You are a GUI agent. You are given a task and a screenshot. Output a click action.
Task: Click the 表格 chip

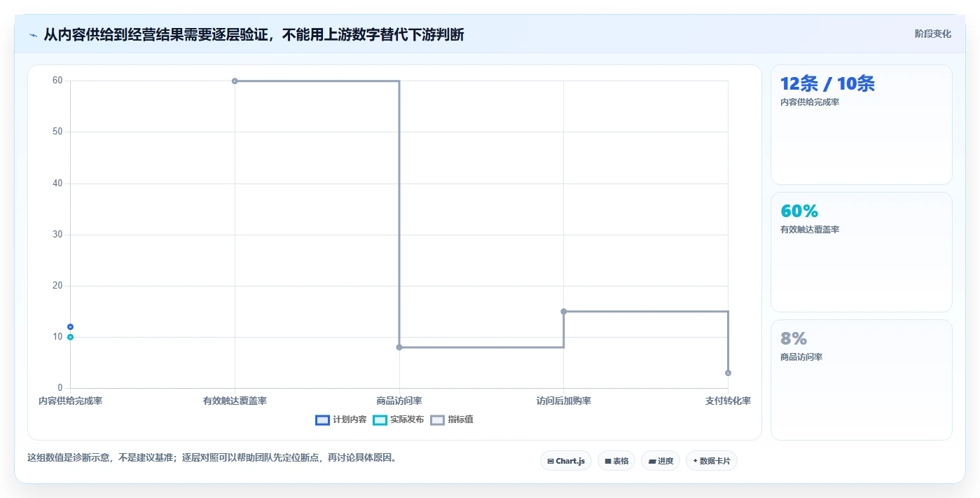[616, 461]
